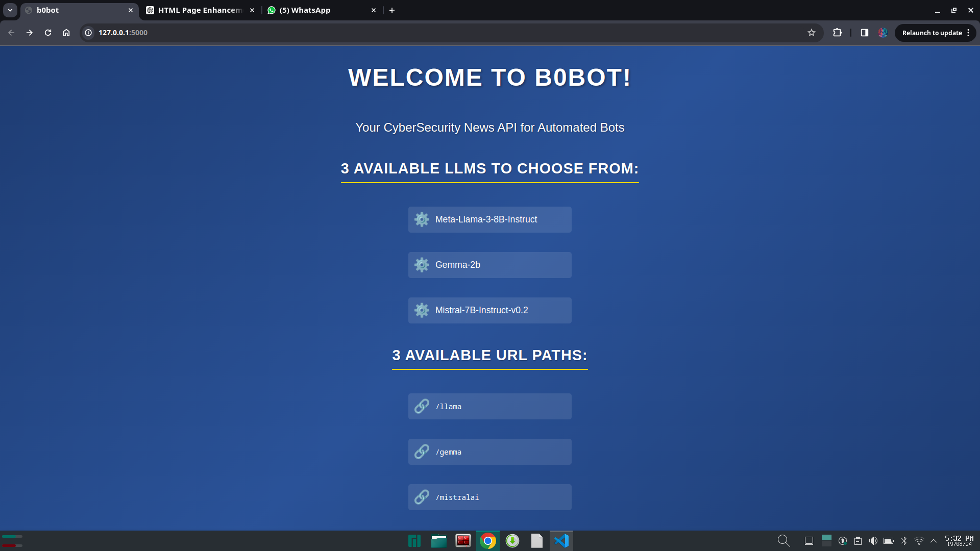Click the gear icon next to Gemma-2b

pos(422,265)
